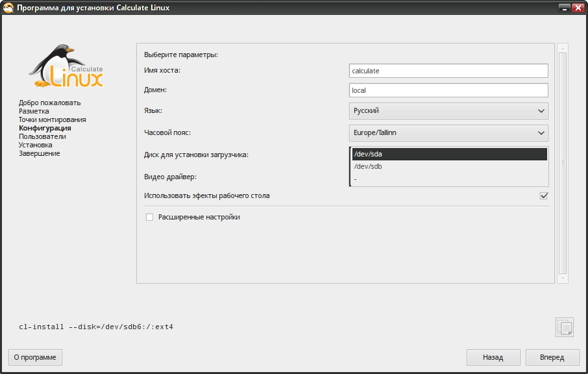588x374 pixels.
Task: Enable the Расширенные настройки checkbox
Action: pyautogui.click(x=149, y=218)
